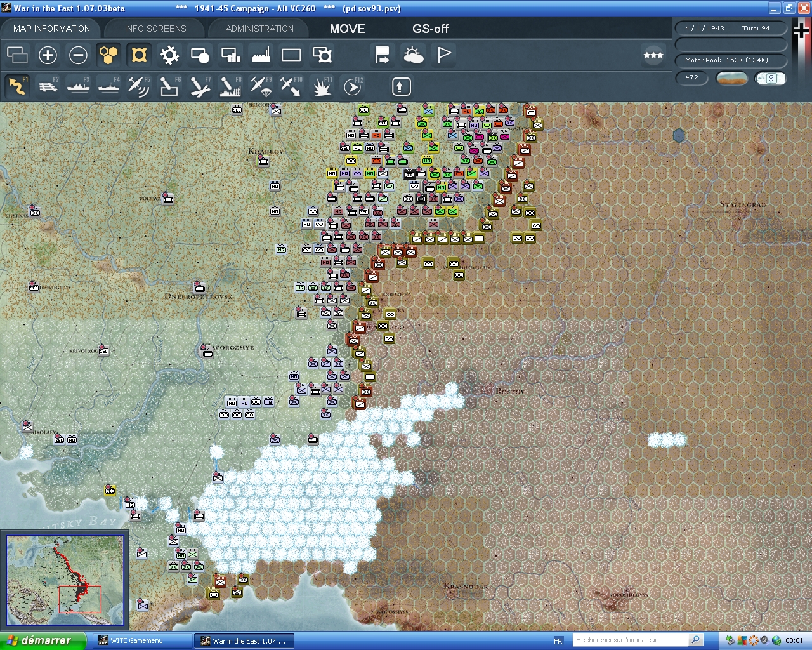Viewport: 812px width, 650px height.
Task: Switch to WITE Gamemenu taskbar item
Action: point(142,641)
